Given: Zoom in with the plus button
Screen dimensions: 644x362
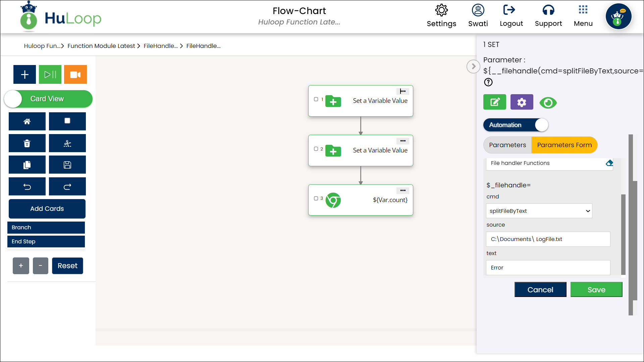Looking at the screenshot, I should click(21, 266).
